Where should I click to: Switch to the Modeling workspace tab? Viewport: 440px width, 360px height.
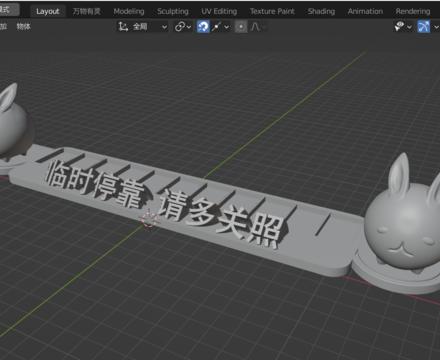click(129, 11)
